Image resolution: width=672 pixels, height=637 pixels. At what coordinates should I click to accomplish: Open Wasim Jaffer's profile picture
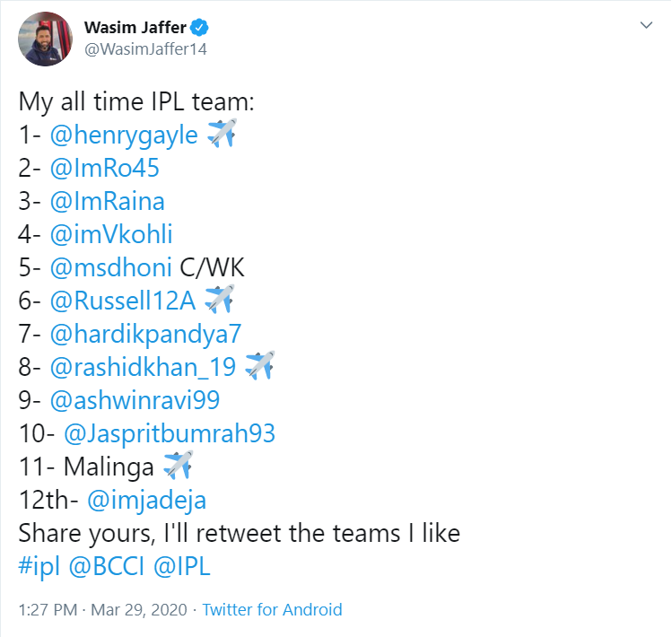coord(45,39)
